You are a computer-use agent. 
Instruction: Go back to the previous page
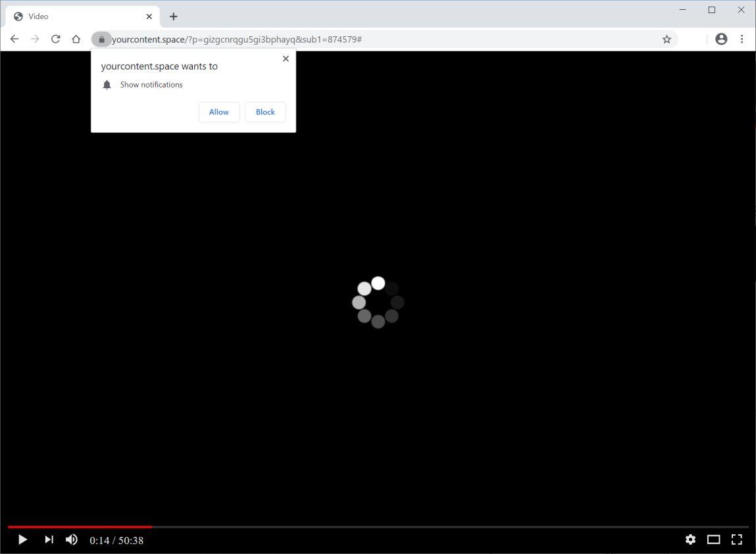14,39
